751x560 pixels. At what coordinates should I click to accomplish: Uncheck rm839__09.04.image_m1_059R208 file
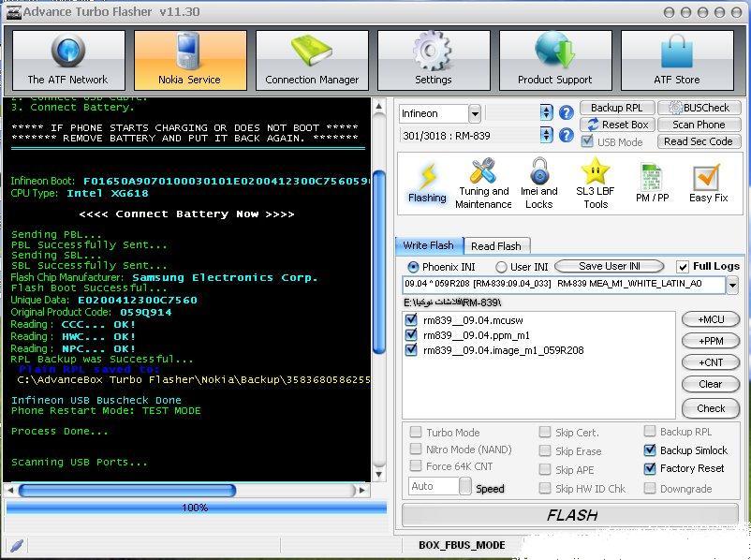[x=411, y=349]
